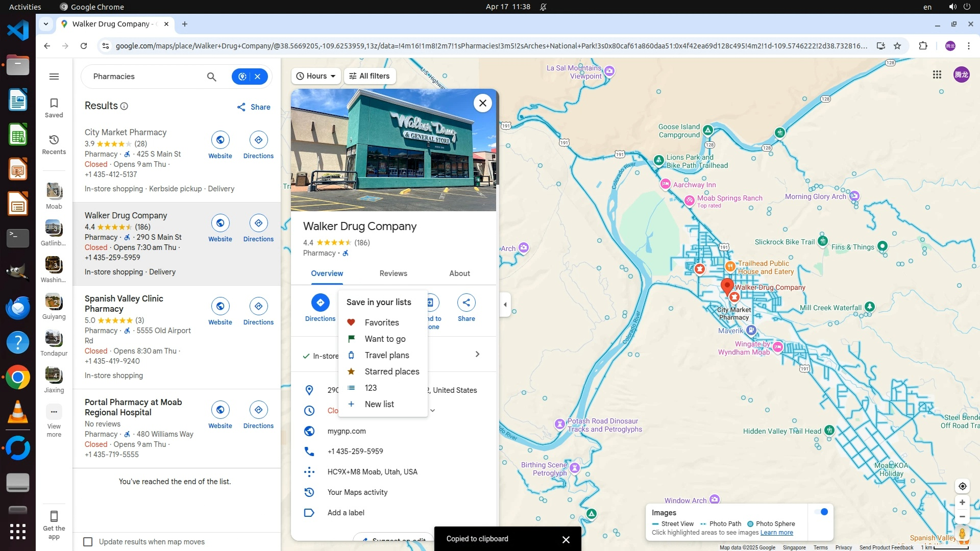Open the Google apps grid icon
This screenshot has width=980, height=551.
coord(937,74)
